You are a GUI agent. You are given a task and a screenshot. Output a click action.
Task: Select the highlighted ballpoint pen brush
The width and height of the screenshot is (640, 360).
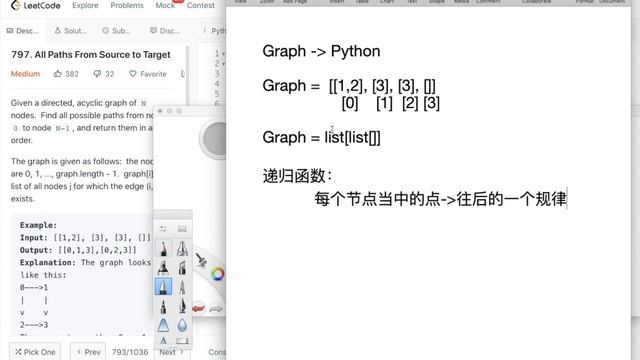click(x=163, y=287)
